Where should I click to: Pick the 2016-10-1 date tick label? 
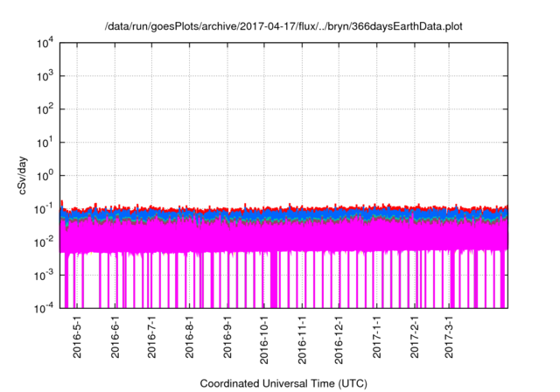click(x=263, y=341)
